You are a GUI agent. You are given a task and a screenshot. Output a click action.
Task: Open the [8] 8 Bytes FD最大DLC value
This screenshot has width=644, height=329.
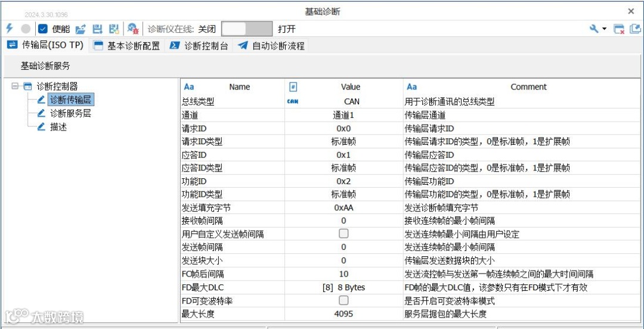pyautogui.click(x=344, y=287)
